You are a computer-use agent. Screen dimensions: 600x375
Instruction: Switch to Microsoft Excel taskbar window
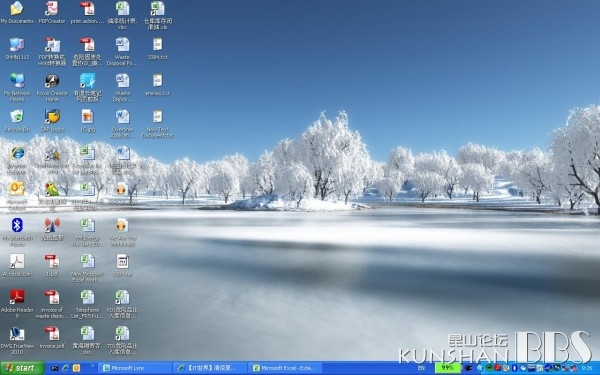coord(284,368)
